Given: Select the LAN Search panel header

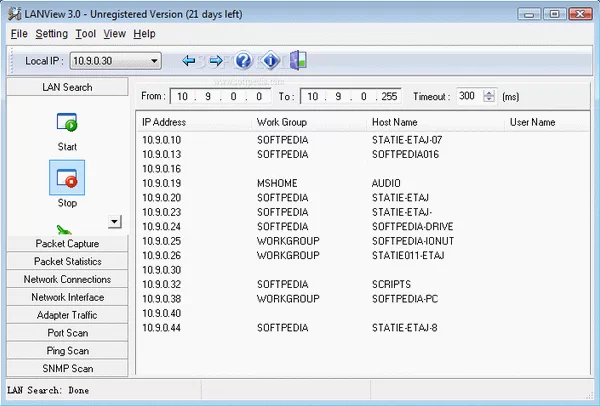Looking at the screenshot, I should (67, 87).
